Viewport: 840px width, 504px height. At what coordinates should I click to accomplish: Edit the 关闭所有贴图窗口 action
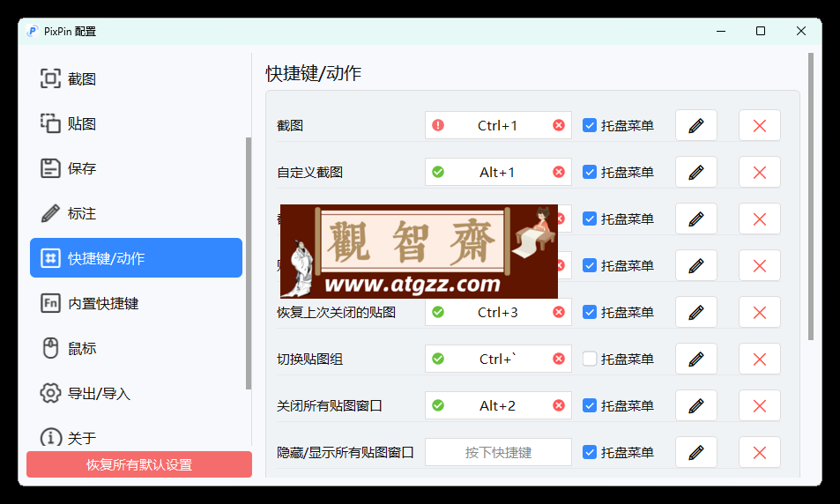696,405
